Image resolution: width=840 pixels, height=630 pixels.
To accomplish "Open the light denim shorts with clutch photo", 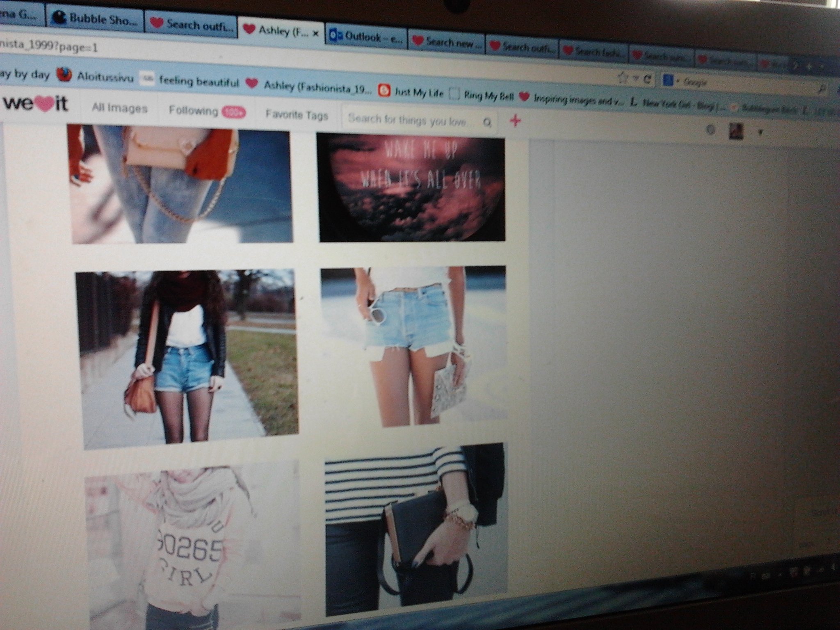I will [x=414, y=347].
